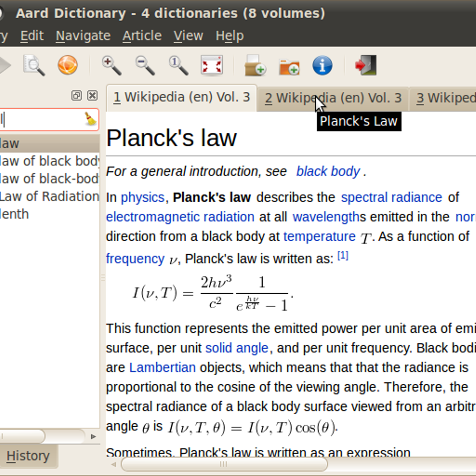
Task: Select the 'lenth' result row
Action: click(x=49, y=214)
